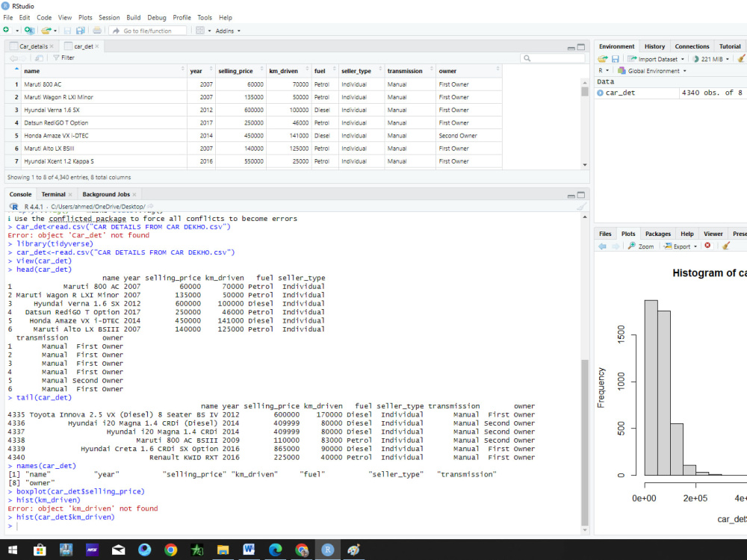Switch to the Car_details tab

(x=34, y=46)
